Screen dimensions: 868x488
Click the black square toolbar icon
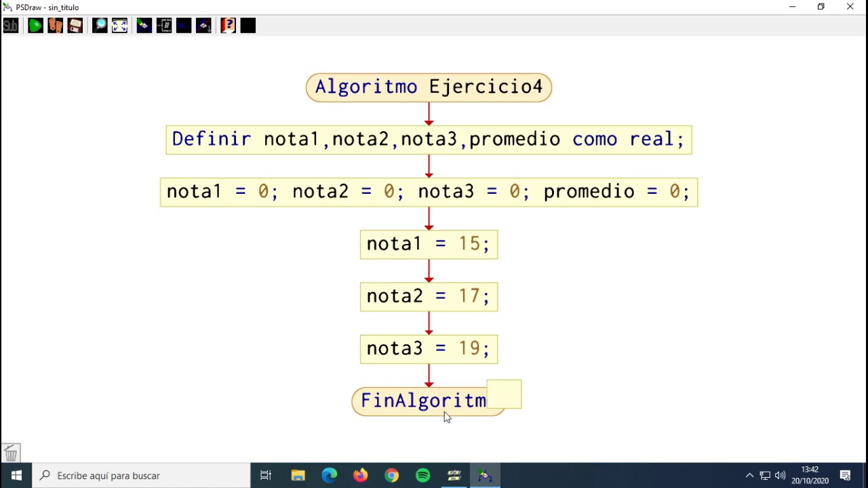point(248,26)
